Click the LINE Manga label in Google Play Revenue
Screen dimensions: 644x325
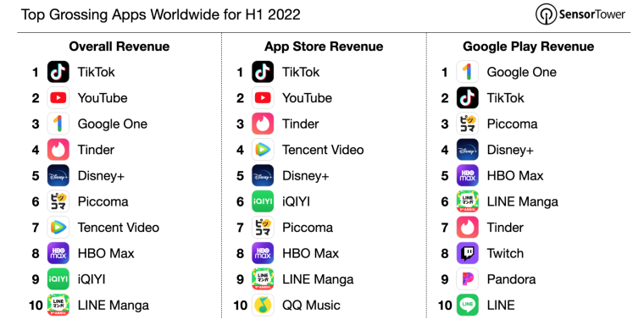(523, 202)
